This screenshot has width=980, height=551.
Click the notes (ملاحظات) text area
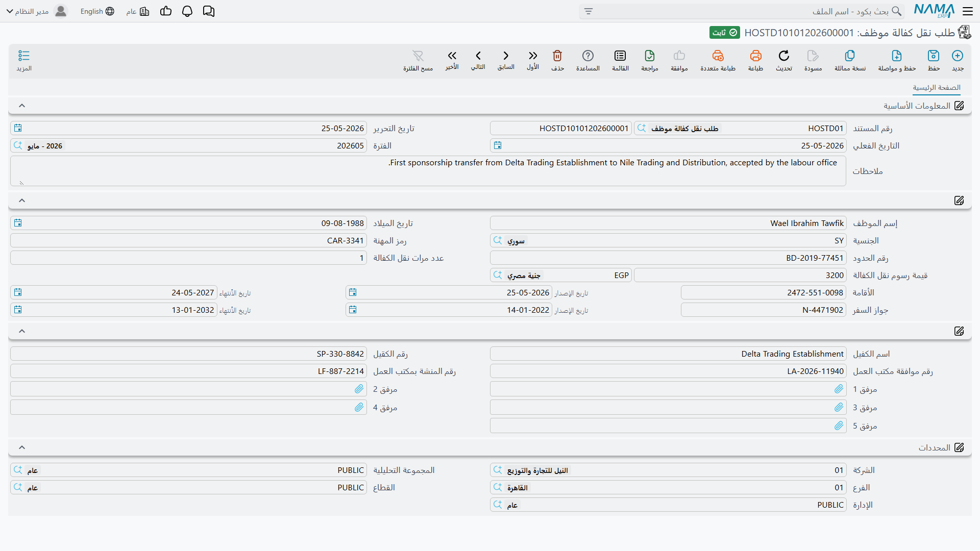(428, 171)
